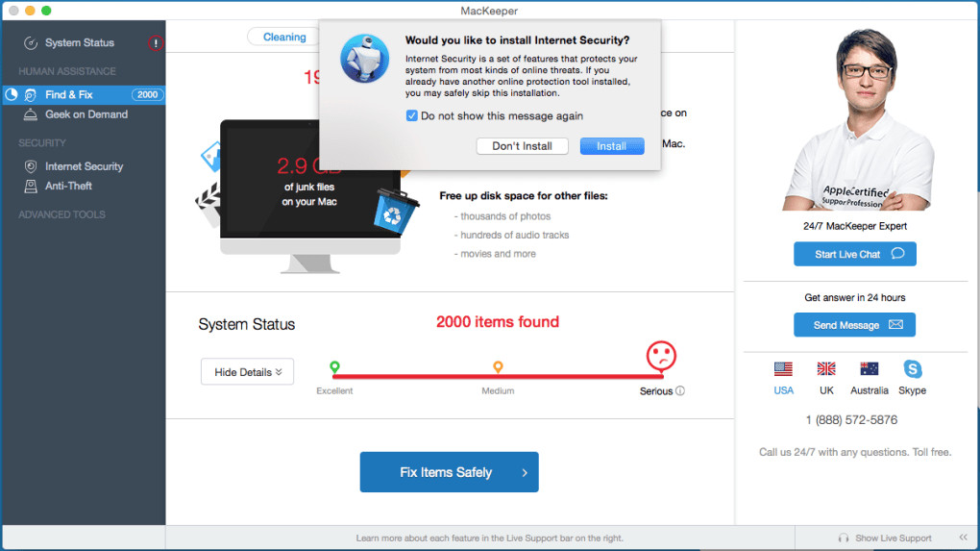Click the Send Message button
The image size is (980, 551).
[854, 325]
